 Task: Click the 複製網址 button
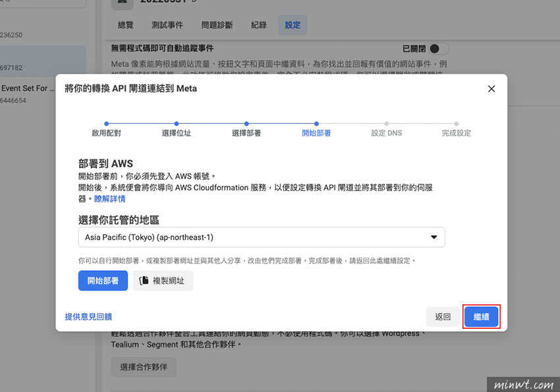coord(163,281)
